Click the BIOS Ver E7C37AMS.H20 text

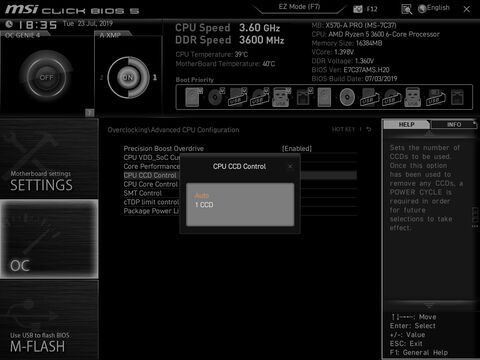[x=350, y=70]
